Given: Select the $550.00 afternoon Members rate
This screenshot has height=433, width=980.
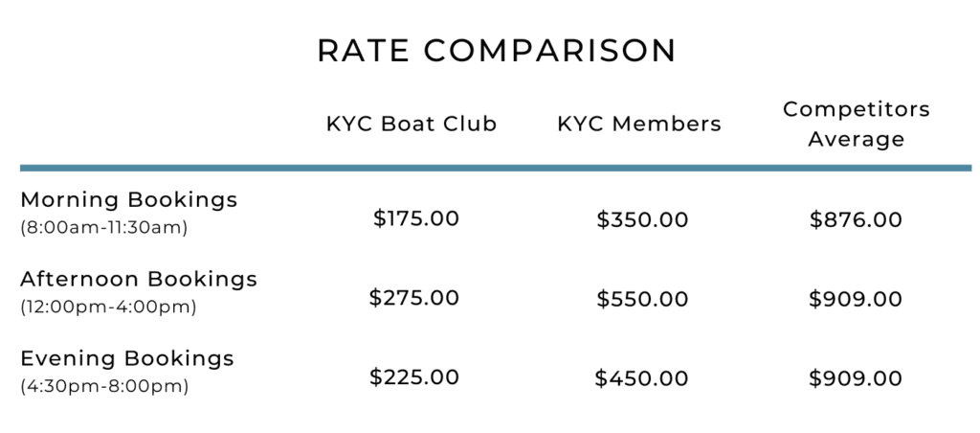Looking at the screenshot, I should coord(642,300).
